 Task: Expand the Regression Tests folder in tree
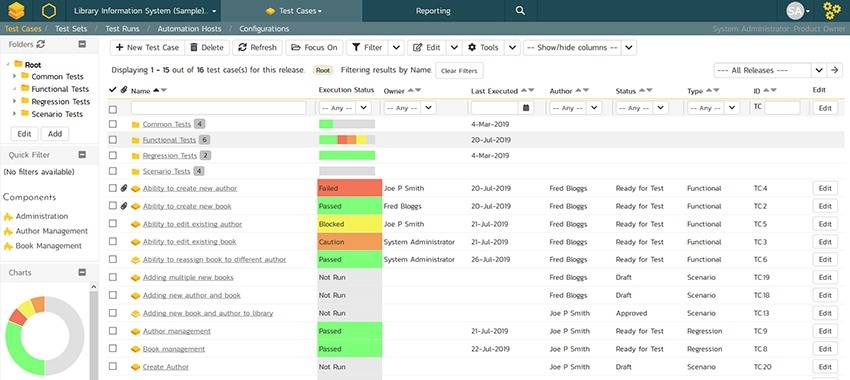coord(14,101)
